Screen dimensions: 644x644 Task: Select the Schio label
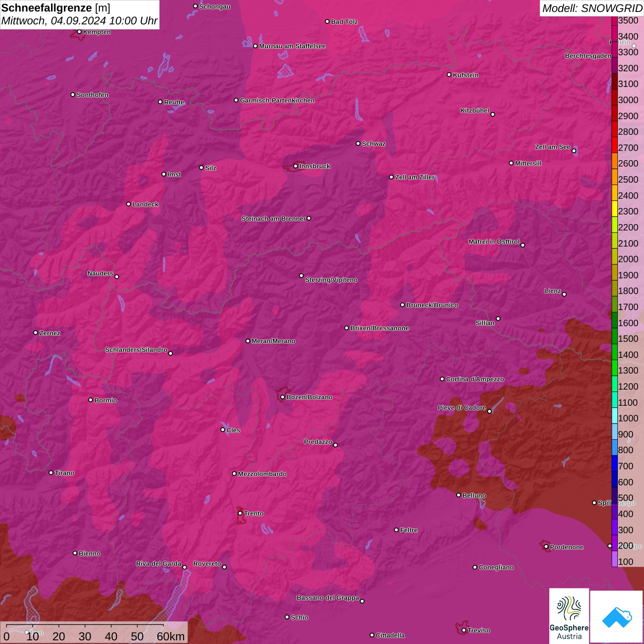tap(299, 617)
